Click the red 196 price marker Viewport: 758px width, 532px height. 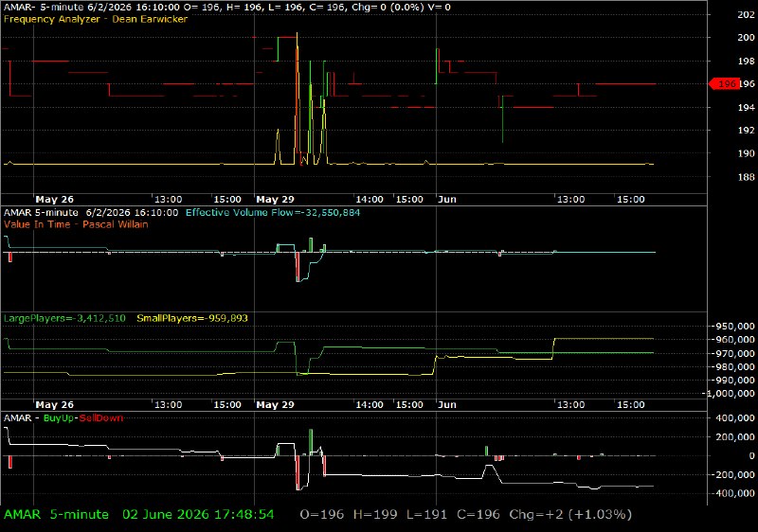click(x=724, y=84)
